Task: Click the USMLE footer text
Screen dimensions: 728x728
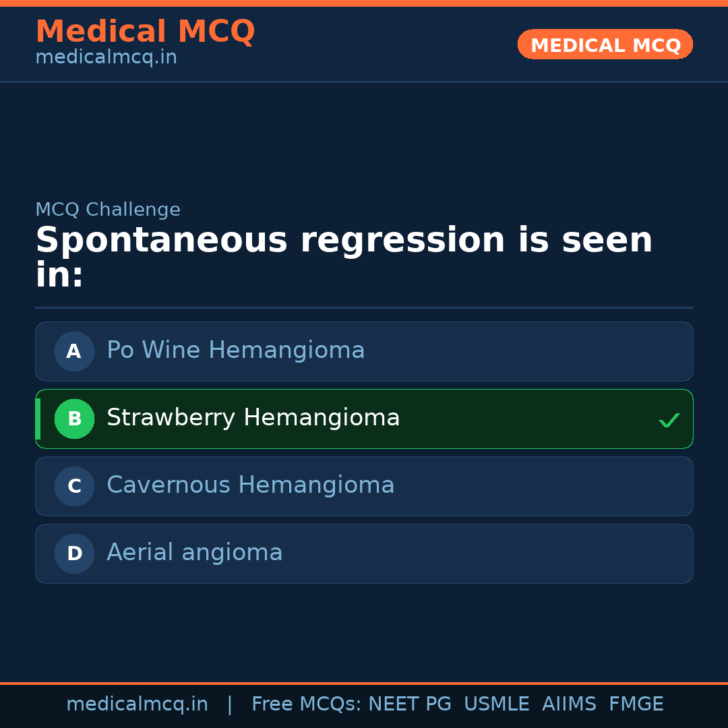Action: (496, 704)
